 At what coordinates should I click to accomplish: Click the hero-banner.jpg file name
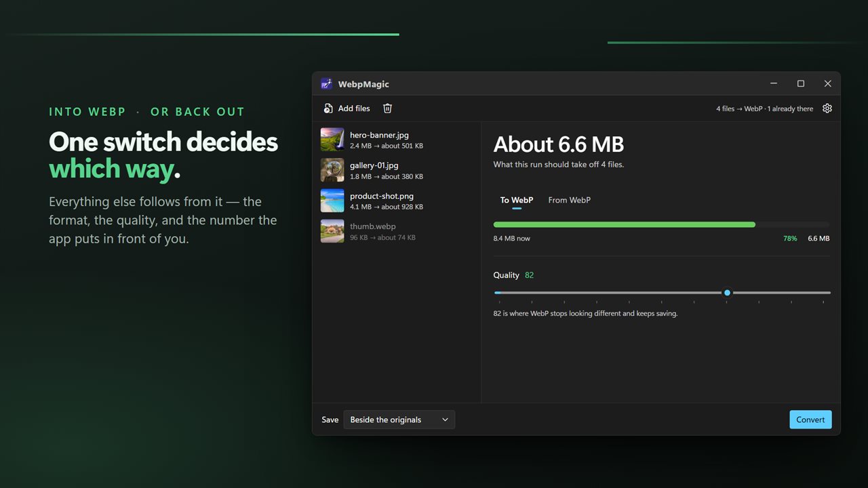(379, 135)
